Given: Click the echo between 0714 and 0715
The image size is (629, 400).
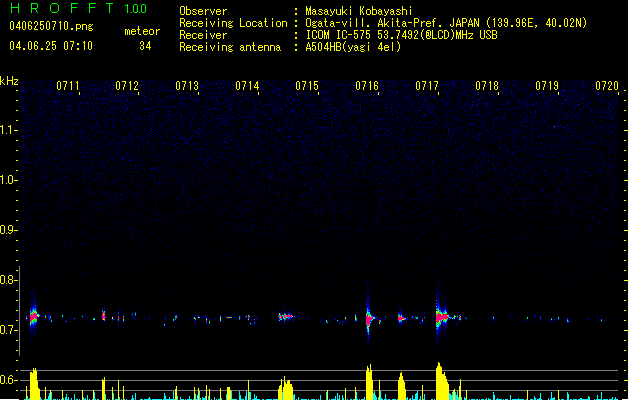Looking at the screenshot, I should pos(286,317).
